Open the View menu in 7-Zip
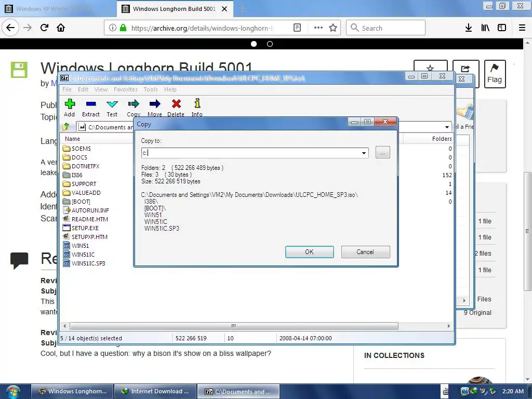 pyautogui.click(x=101, y=89)
